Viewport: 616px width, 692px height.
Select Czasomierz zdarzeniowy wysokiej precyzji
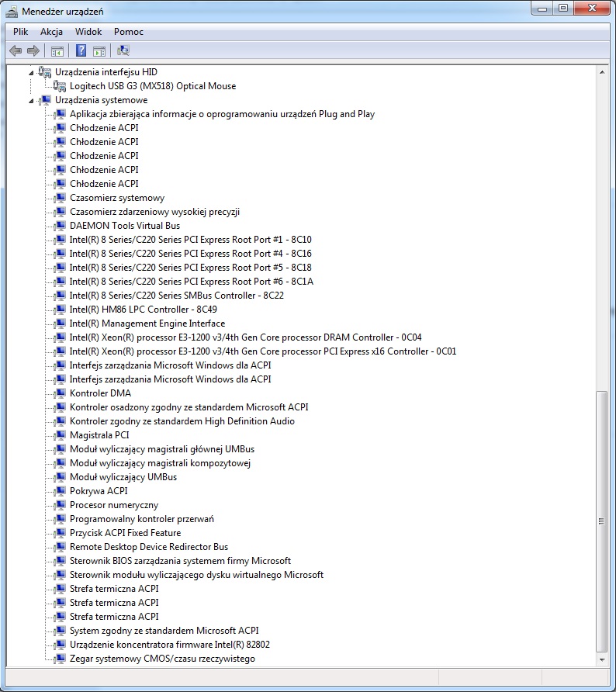coord(154,212)
